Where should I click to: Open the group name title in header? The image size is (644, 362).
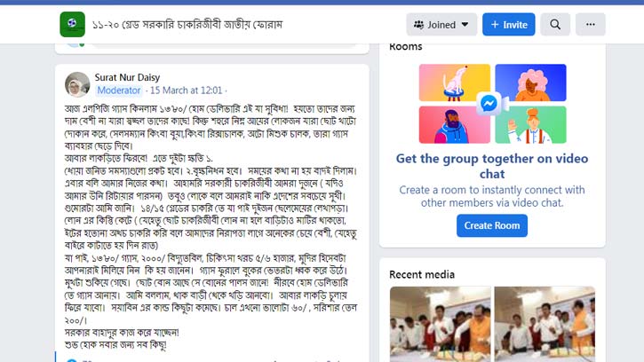click(x=187, y=25)
